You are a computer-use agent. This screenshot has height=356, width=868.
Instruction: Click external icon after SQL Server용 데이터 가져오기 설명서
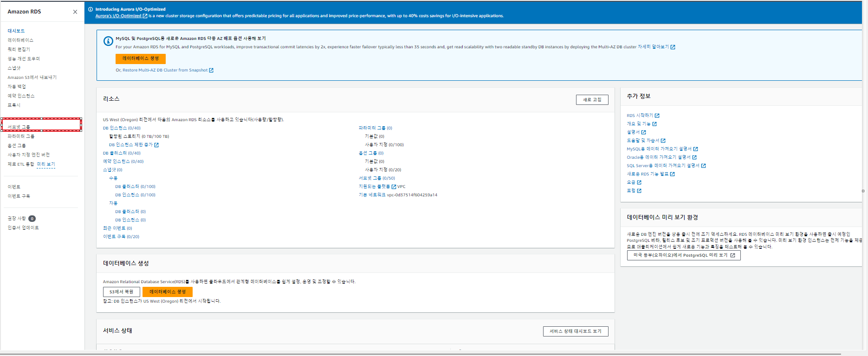tap(703, 166)
